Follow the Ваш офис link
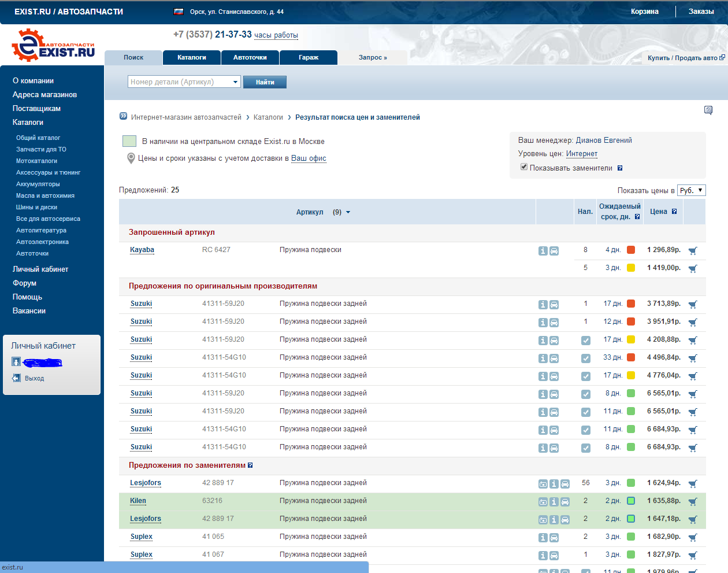 [309, 158]
